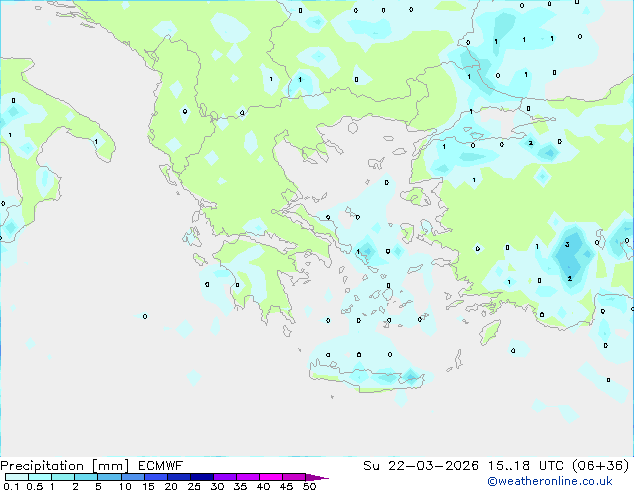Click the 'Precipitation [mm]' title text

coord(65,466)
